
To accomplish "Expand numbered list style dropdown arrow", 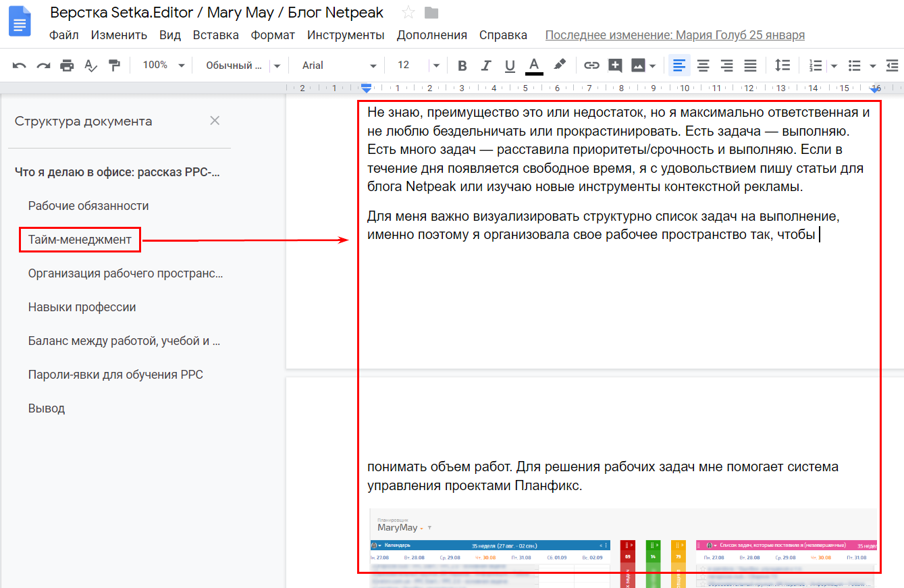I will tap(834, 65).
